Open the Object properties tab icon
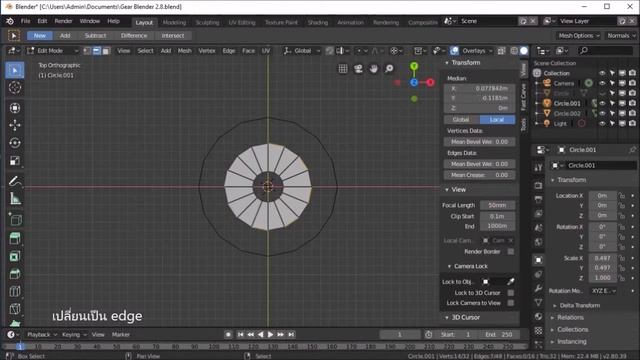This screenshot has height=360, width=640. coord(538,260)
